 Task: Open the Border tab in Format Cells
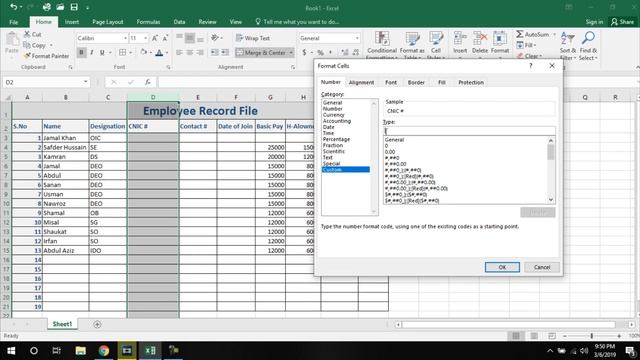click(x=416, y=82)
